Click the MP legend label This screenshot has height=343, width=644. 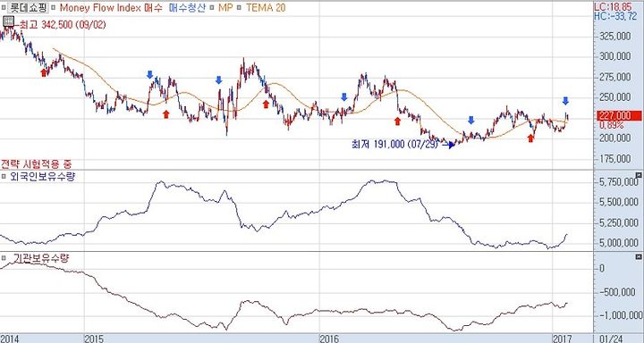(x=225, y=7)
